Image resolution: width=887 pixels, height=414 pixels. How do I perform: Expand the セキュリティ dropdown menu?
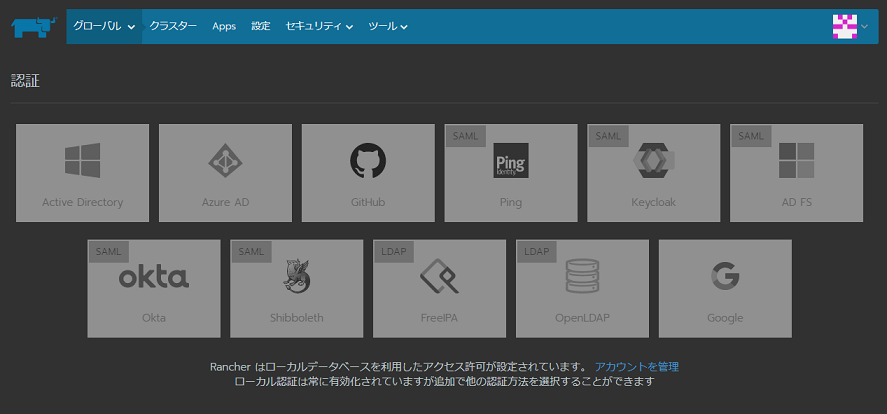coord(320,26)
